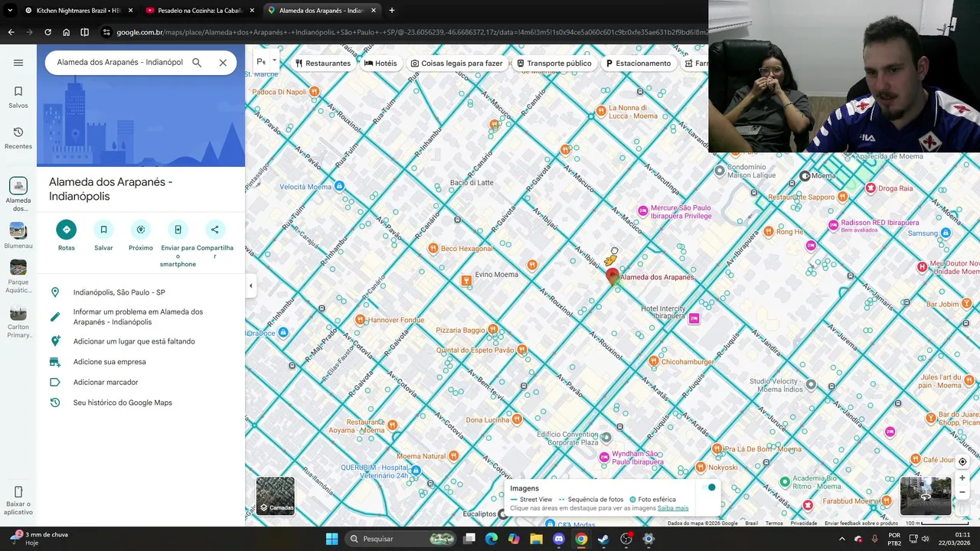The width and height of the screenshot is (980, 551).
Task: Show hidden system tray icons
Action: pos(841,539)
